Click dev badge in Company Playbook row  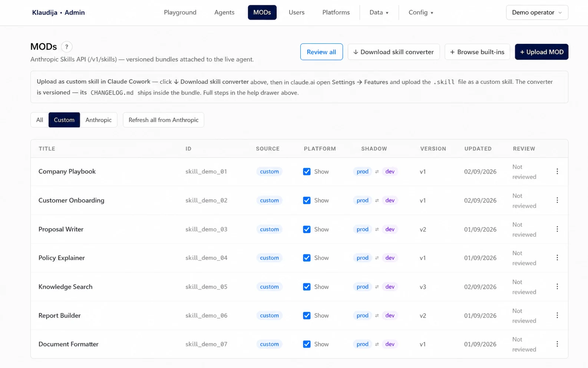pyautogui.click(x=390, y=171)
